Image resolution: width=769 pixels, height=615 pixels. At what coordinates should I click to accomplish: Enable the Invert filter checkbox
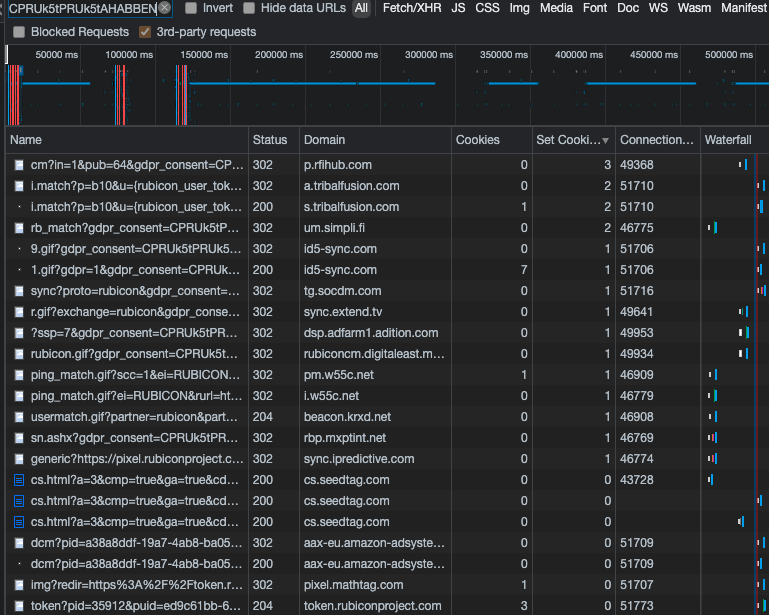[191, 8]
